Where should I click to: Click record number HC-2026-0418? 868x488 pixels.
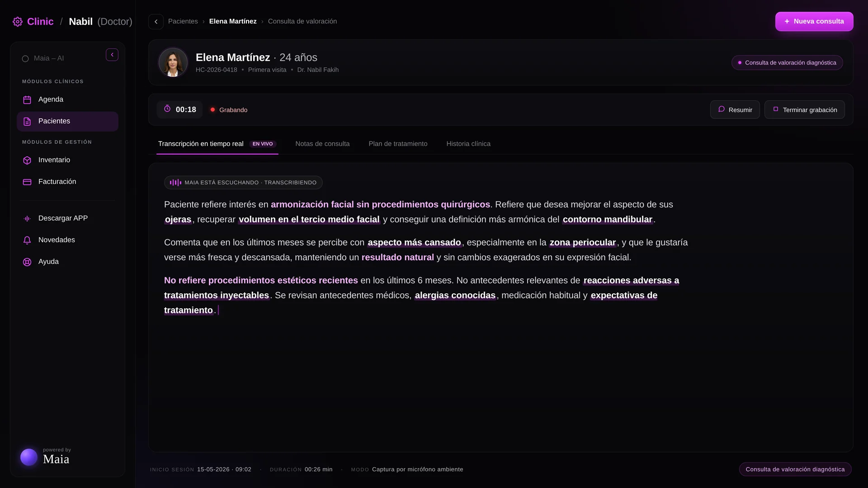(x=217, y=70)
